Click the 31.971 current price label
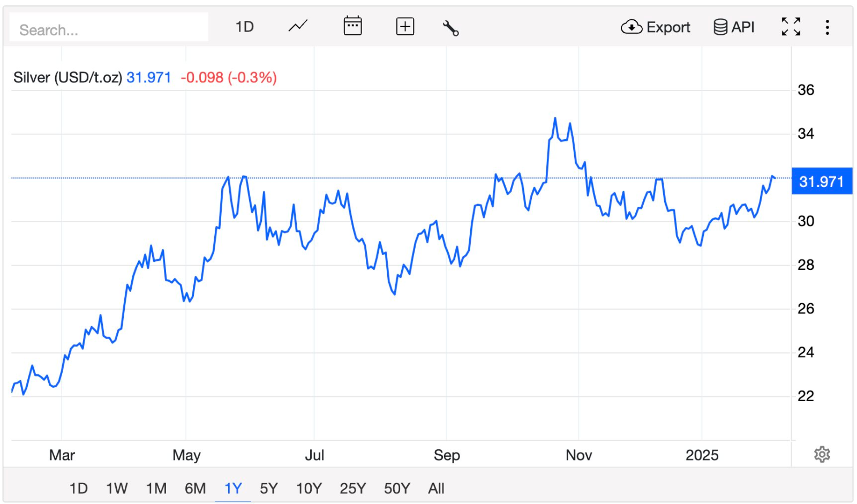The image size is (857, 504). (x=821, y=182)
